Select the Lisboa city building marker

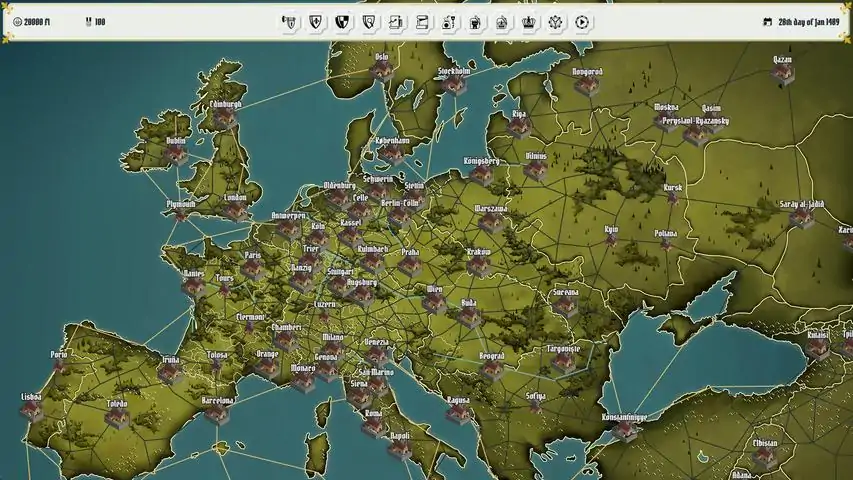(x=32, y=411)
